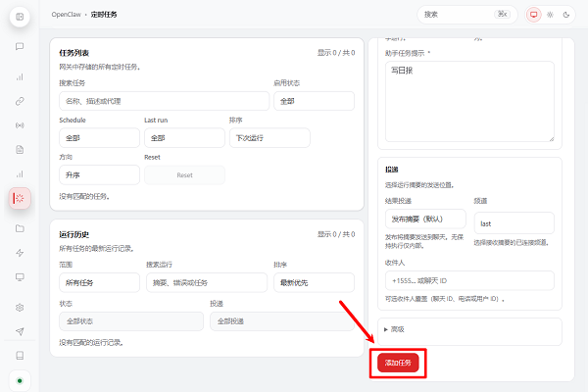
Task: Open the Schedule 全部 dropdown
Action: coord(99,137)
